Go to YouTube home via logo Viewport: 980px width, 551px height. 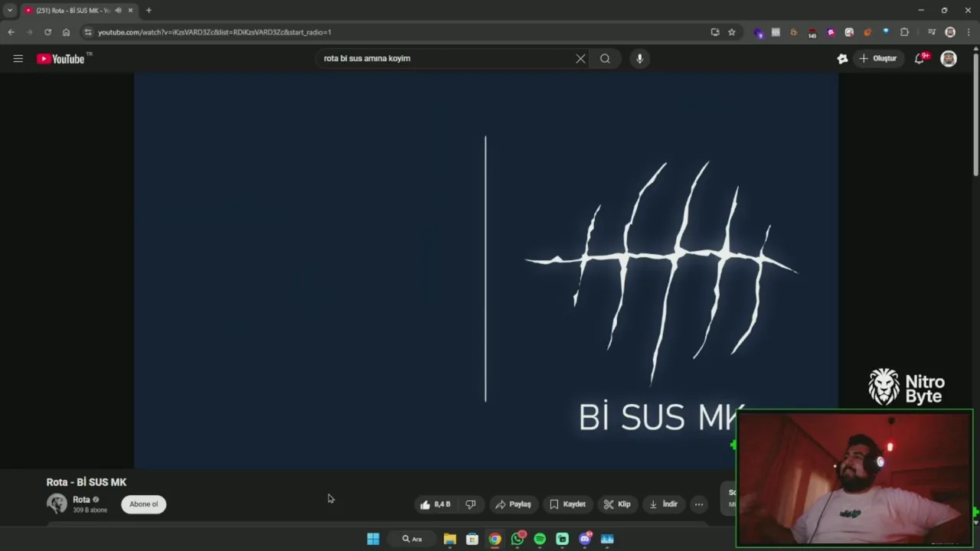60,58
